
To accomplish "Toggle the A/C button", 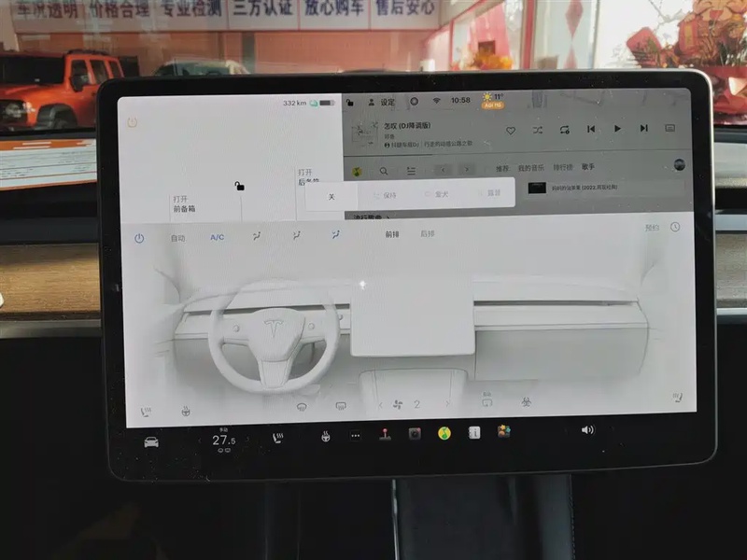I will coord(217,237).
